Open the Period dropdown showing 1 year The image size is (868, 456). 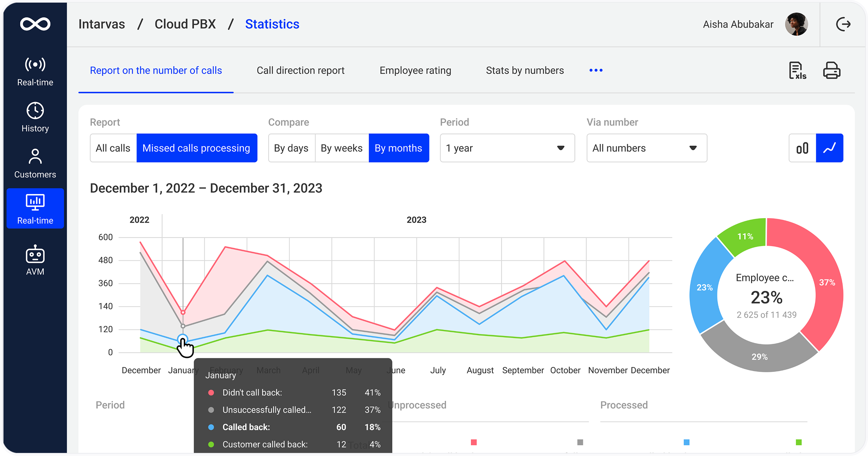click(507, 148)
